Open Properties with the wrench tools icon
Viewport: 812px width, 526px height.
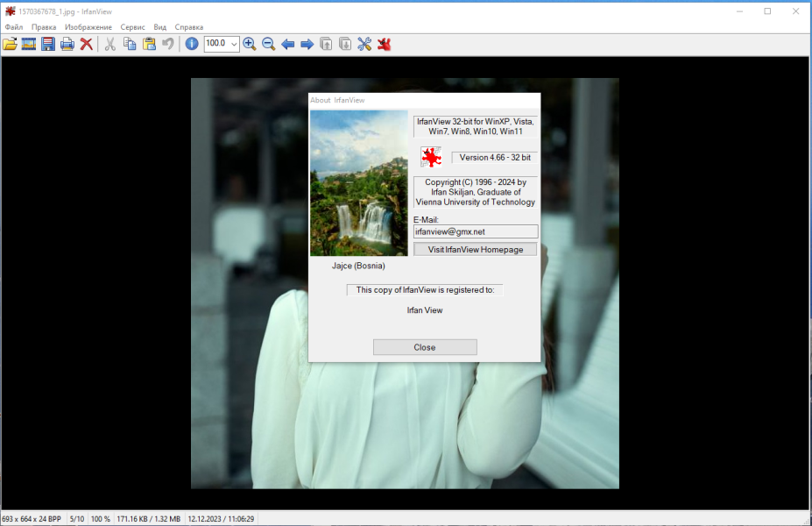pyautogui.click(x=364, y=44)
